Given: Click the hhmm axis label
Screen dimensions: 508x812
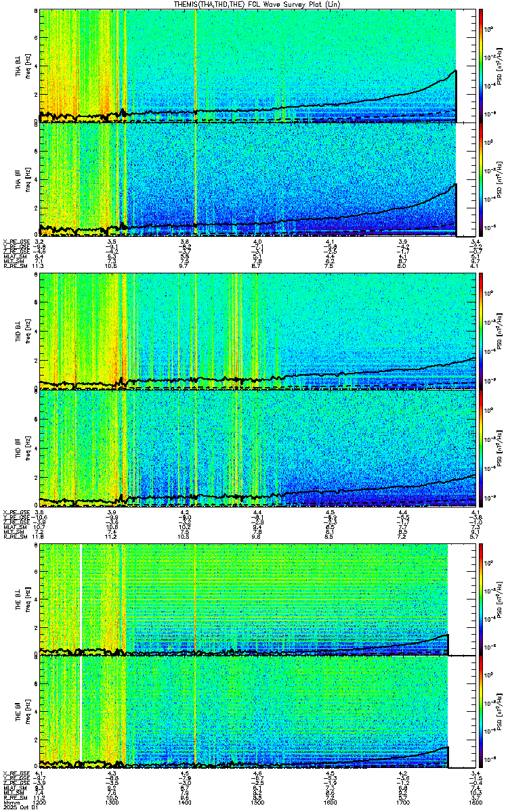Looking at the screenshot, I should (x=10, y=803).
